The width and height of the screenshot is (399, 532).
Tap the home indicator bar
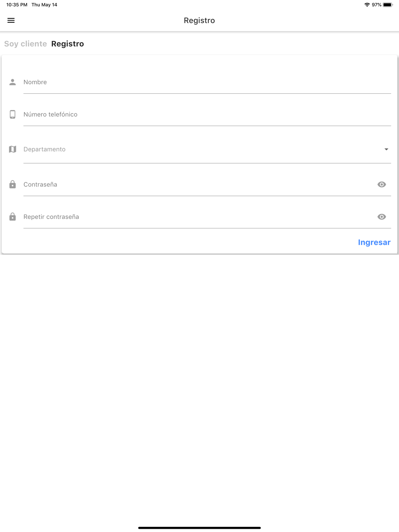pyautogui.click(x=199, y=528)
